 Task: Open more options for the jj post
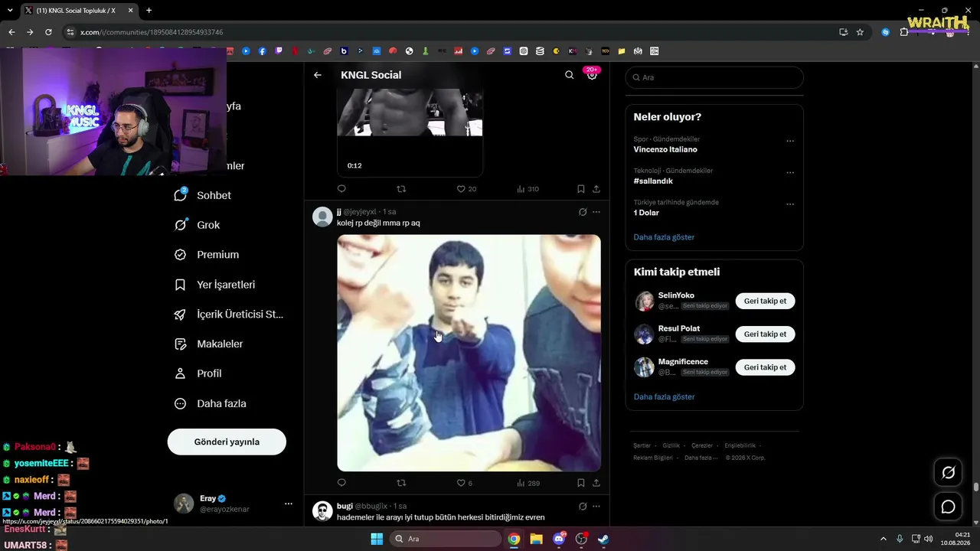tap(596, 212)
